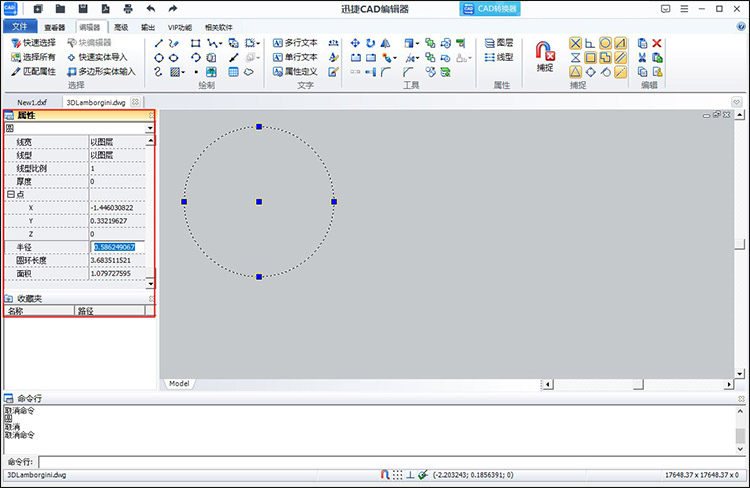Collapse the 点 group in properties
Image resolution: width=750 pixels, height=488 pixels.
(10, 195)
